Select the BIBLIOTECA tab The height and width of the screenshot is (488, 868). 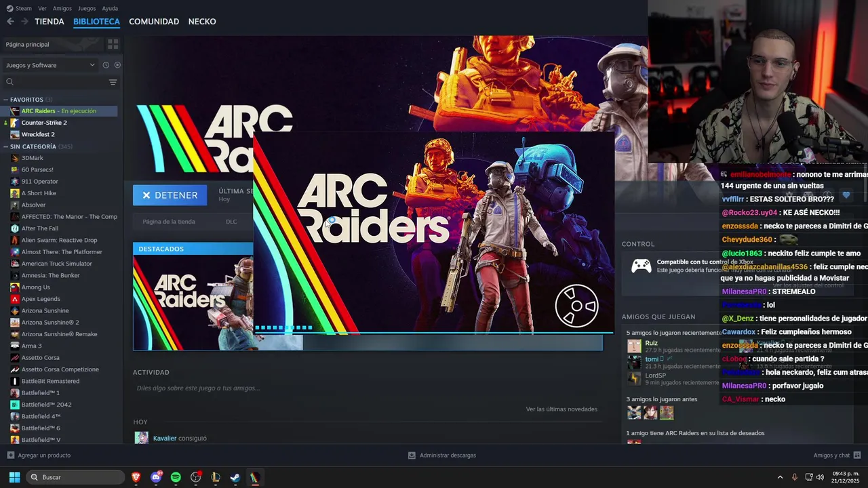(x=96, y=22)
